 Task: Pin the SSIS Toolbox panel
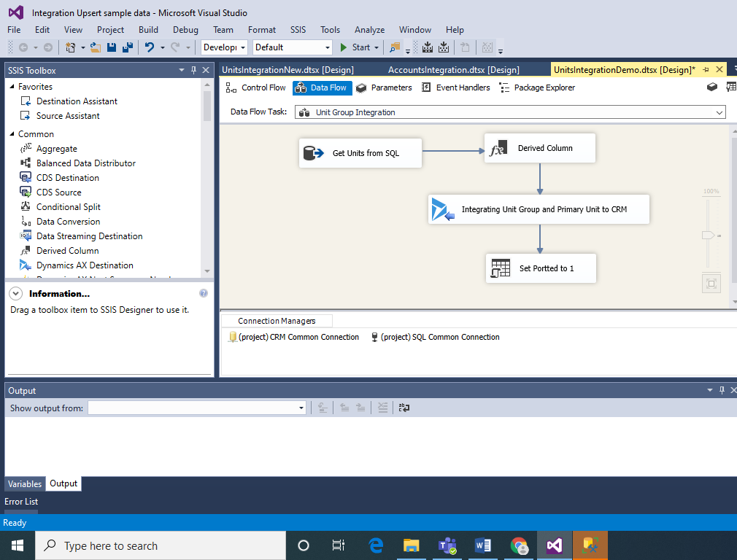193,70
